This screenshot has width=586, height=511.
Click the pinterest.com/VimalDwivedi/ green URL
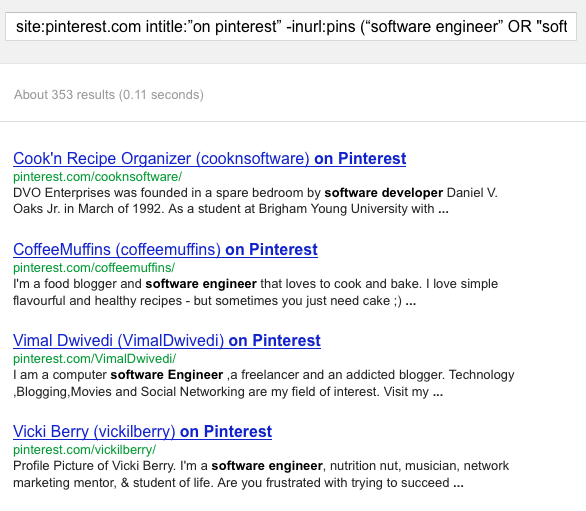coord(95,358)
